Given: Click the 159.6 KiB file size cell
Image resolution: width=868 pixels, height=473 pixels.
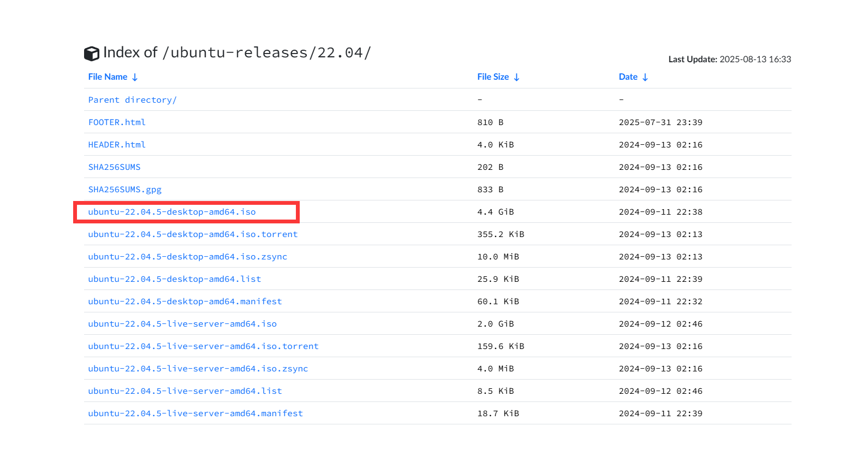Looking at the screenshot, I should (501, 346).
